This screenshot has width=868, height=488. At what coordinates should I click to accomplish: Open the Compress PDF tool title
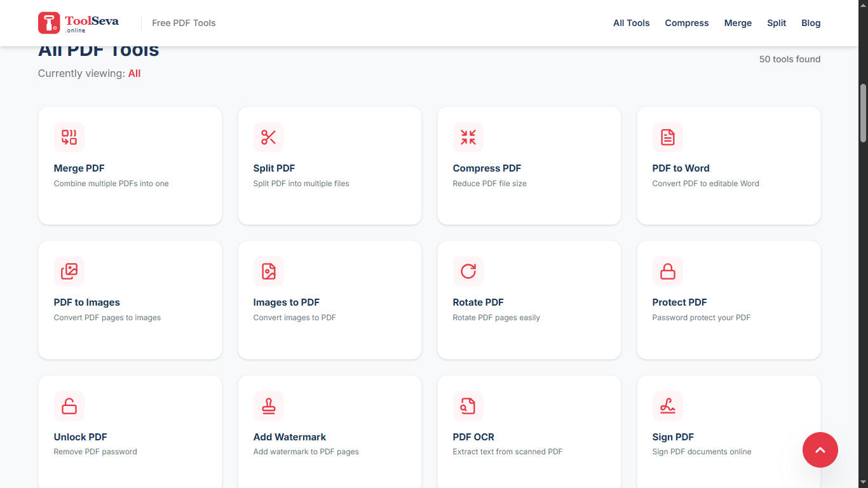487,168
